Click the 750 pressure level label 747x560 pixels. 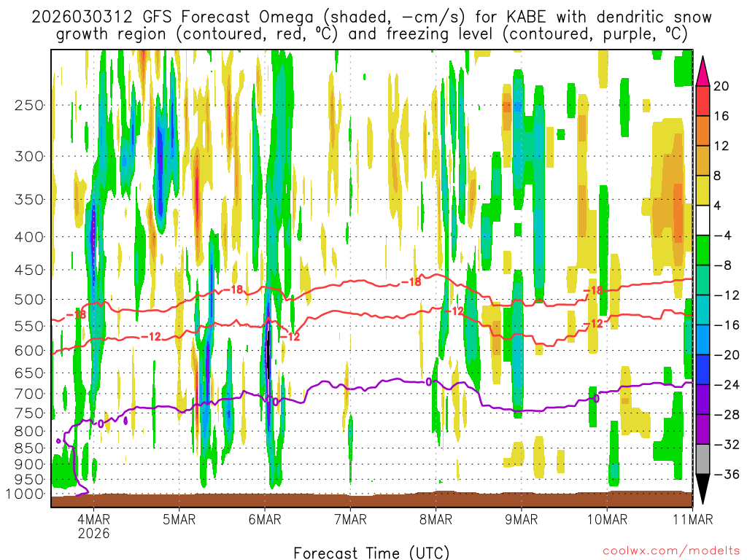(29, 413)
